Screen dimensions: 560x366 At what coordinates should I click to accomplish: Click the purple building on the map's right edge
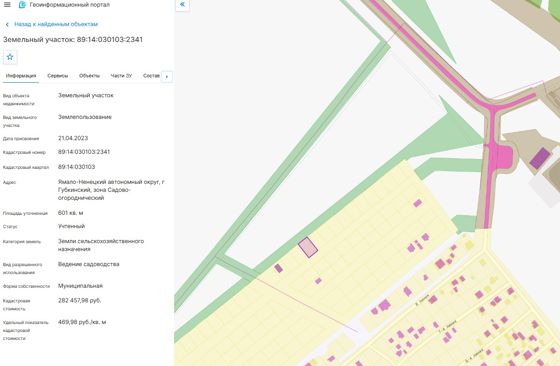click(540, 158)
